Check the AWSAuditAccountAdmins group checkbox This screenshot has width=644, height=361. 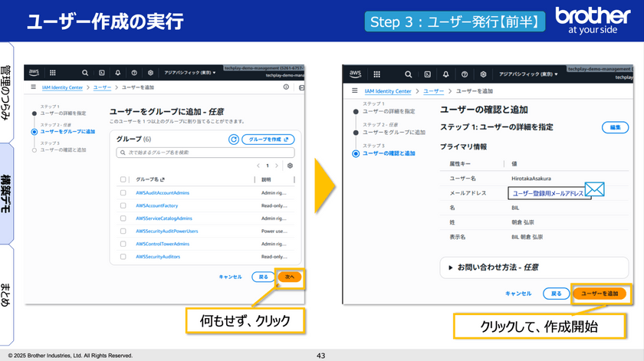[123, 193]
